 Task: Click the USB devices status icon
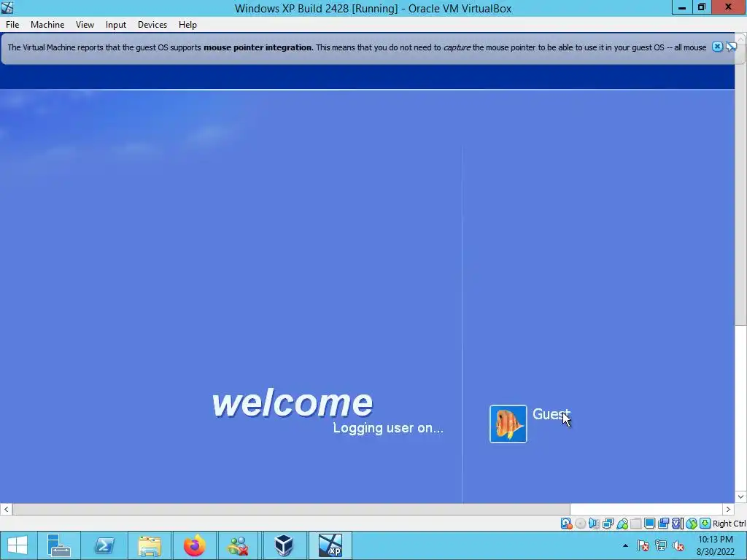tap(622, 524)
